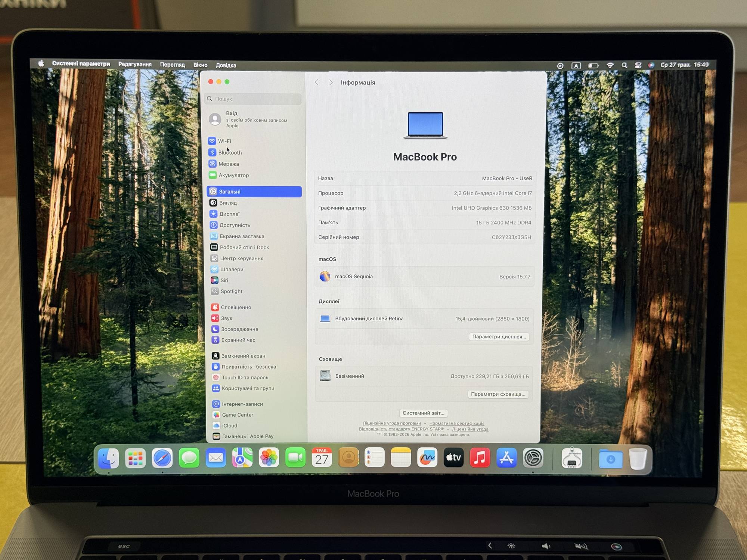Go back with the left chevron
This screenshot has height=560, width=747.
[317, 83]
